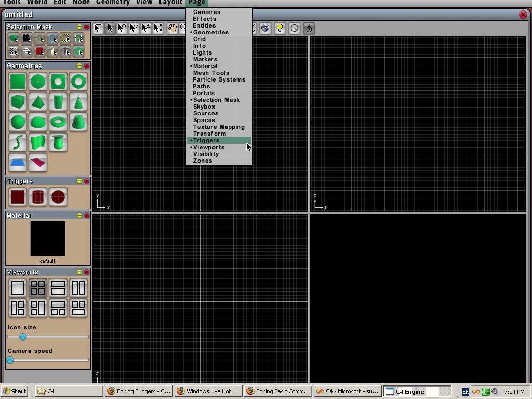Toggle the Selection Mask page entry
This screenshot has height=399, width=532.
tap(216, 100)
